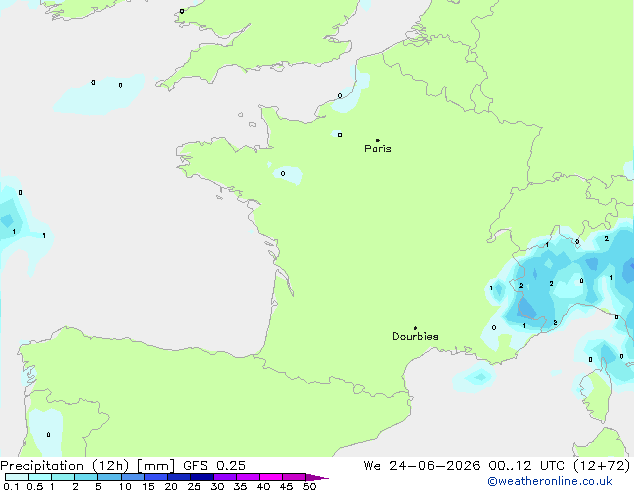Click the '0.5' legend scale value
634x490 pixels.
(34, 486)
